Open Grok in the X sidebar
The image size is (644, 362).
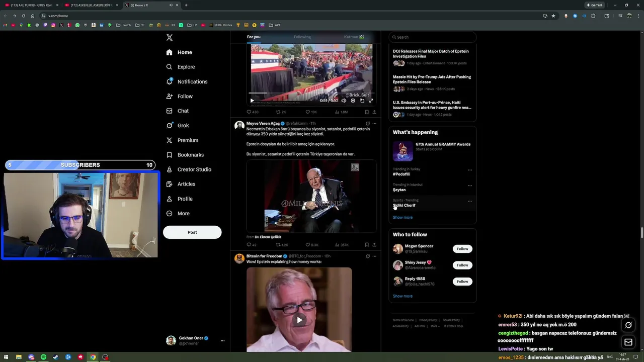click(177, 125)
